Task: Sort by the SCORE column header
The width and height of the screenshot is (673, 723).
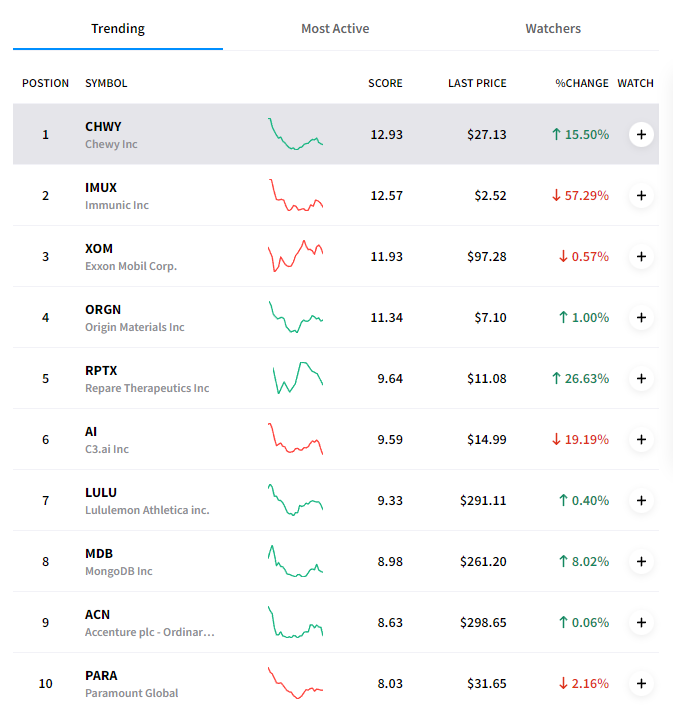Action: click(385, 83)
